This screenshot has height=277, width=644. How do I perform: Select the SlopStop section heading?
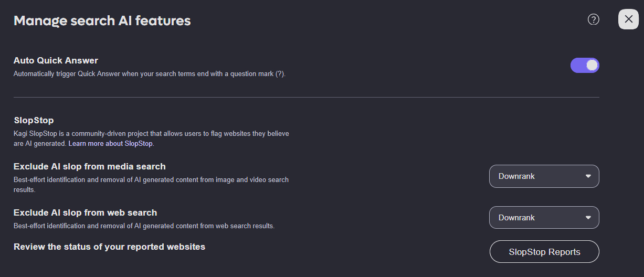coord(34,120)
